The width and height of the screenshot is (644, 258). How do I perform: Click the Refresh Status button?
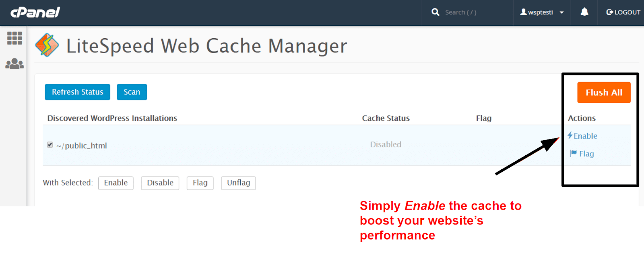tap(77, 92)
